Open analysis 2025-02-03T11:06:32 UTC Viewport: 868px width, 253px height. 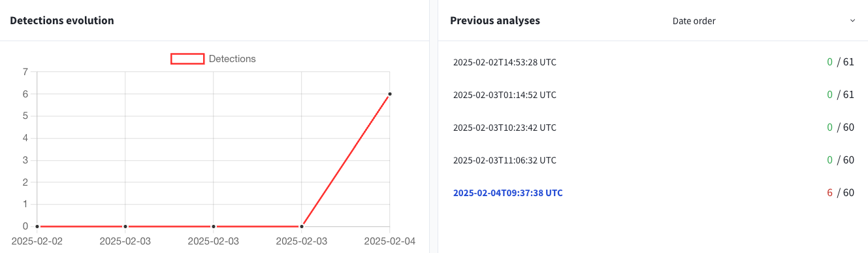tap(505, 160)
